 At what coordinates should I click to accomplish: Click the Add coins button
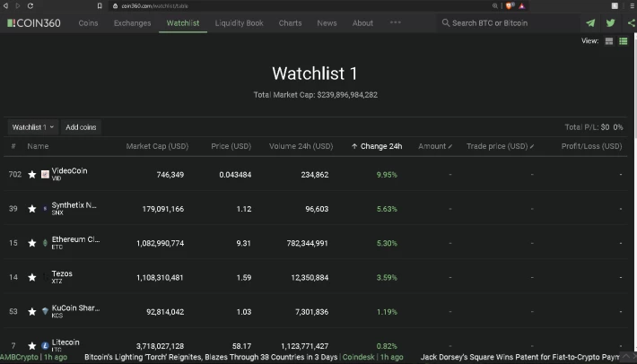click(x=81, y=127)
